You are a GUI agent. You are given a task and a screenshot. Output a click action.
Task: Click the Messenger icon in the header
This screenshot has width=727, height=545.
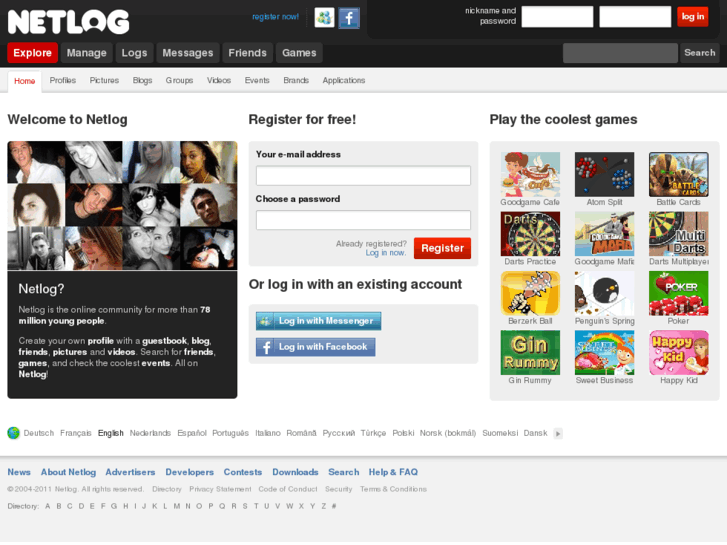coord(324,18)
